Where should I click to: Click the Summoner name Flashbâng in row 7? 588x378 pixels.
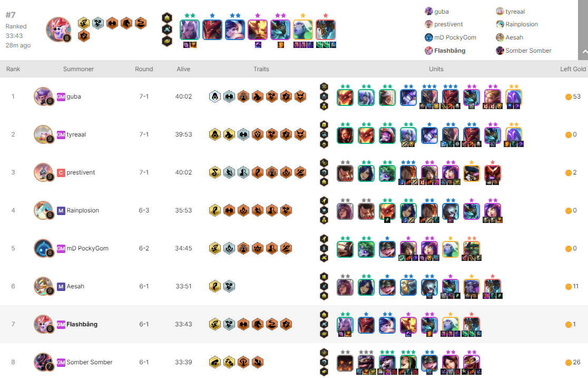click(82, 324)
